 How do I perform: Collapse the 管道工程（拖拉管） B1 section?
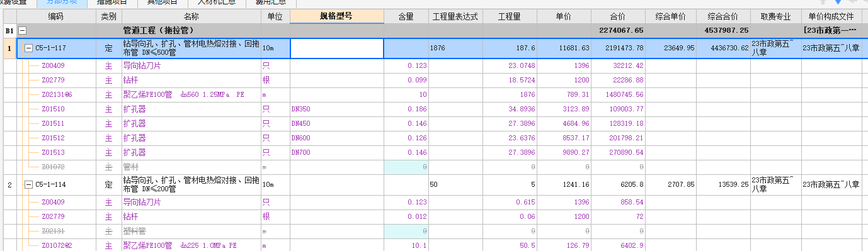[23, 30]
